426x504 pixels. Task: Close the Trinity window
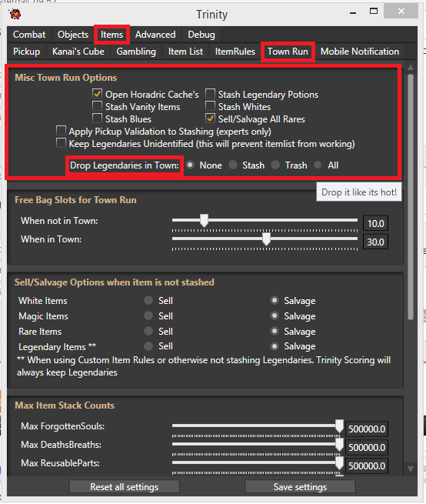click(401, 12)
